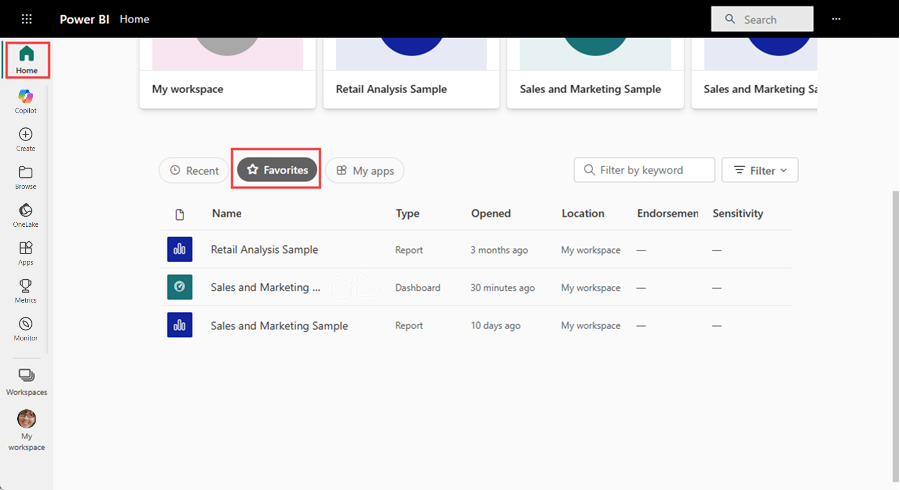Click the file type column header icon
Viewport: 900px width, 490px height.
[x=180, y=215]
